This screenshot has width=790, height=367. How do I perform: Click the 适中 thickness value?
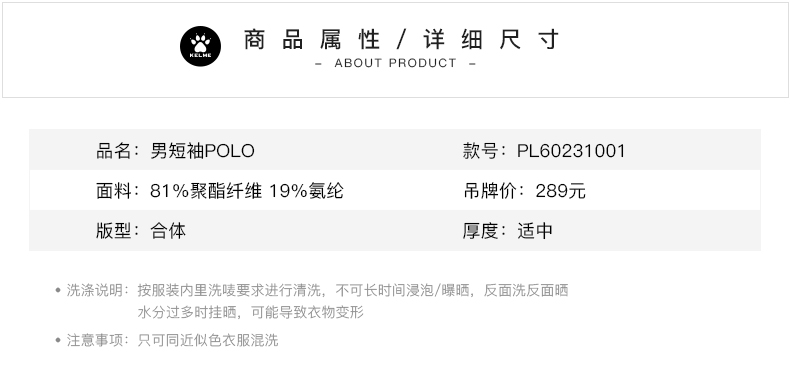tap(535, 231)
